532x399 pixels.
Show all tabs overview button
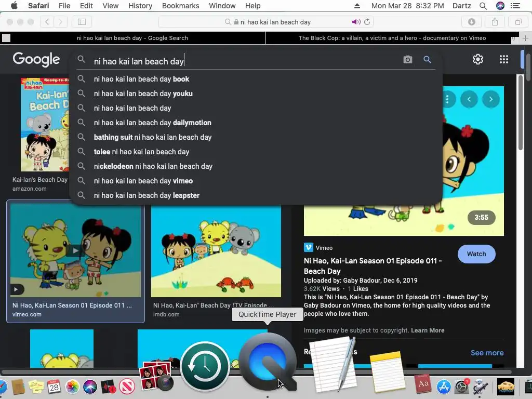(518, 22)
